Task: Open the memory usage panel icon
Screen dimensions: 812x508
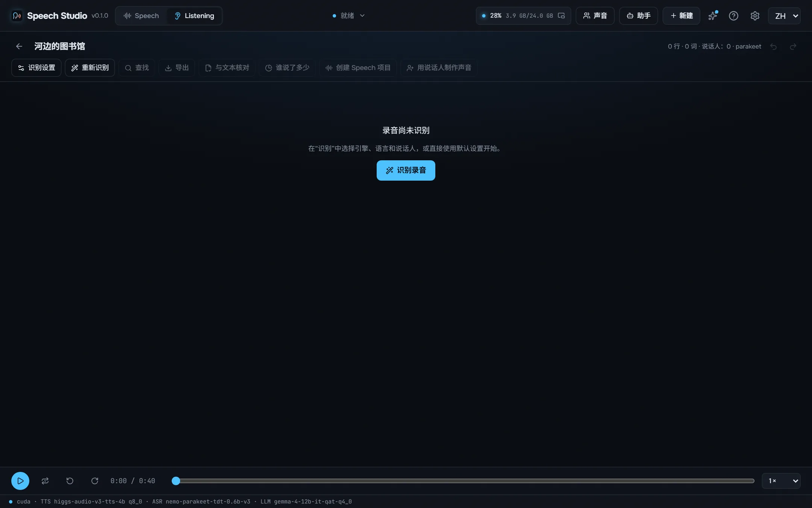Action: pyautogui.click(x=561, y=16)
